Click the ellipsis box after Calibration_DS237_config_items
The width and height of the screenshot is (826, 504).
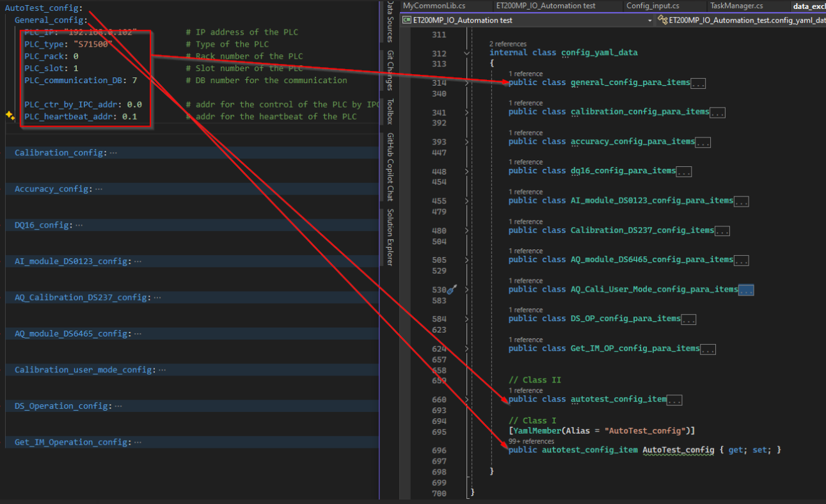click(722, 231)
